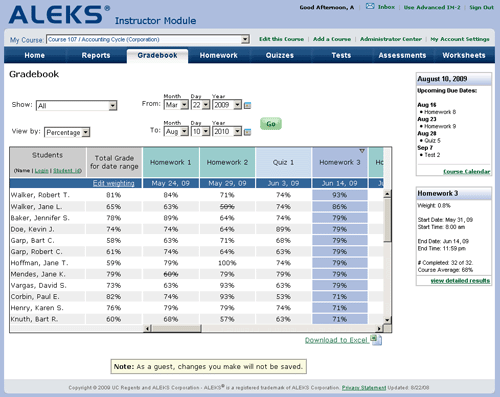Click the Edit weighting link
Image resolution: width=500 pixels, height=397 pixels.
point(114,183)
